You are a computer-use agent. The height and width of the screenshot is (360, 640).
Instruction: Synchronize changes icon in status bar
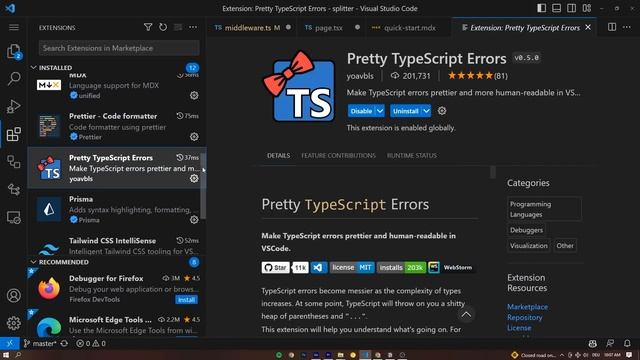(64, 343)
